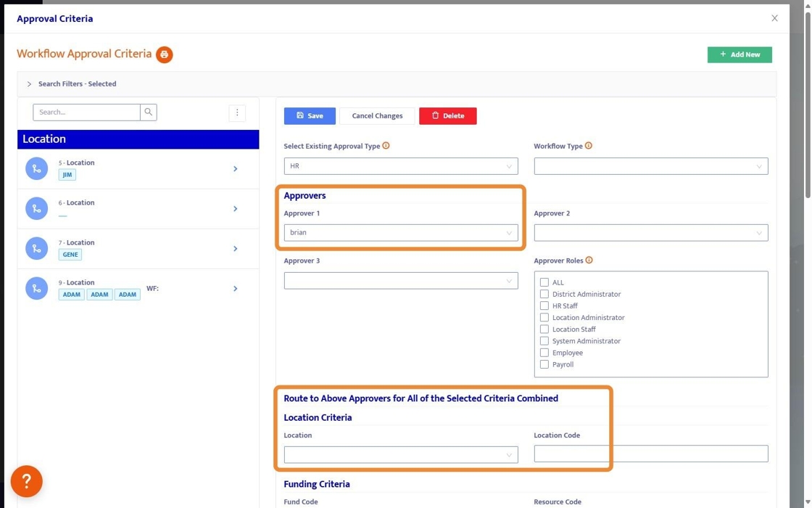
Task: Click info icon next to Approver Roles
Action: pos(589,261)
